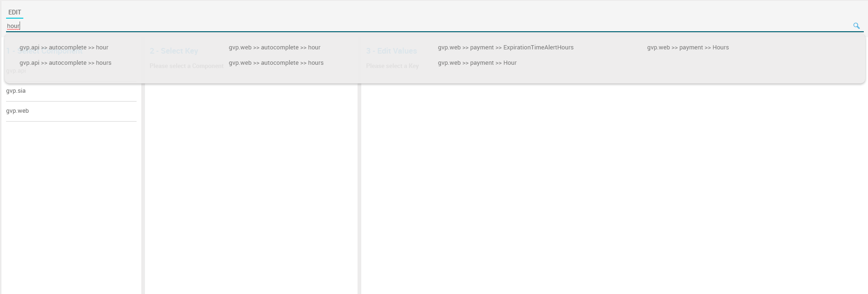868x294 pixels.
Task: Select the gvp.web component
Action: pyautogui.click(x=17, y=111)
